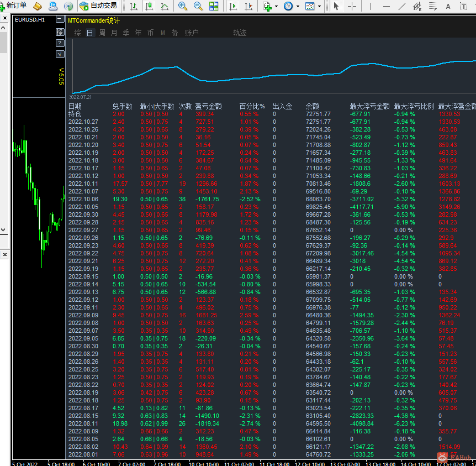The image size is (476, 466).
Task: Open the 轨迹 trajectory tab
Action: pyautogui.click(x=240, y=33)
